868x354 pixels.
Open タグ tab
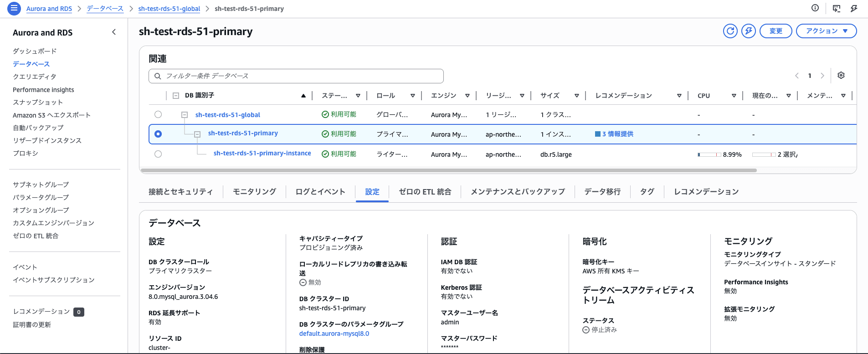tap(647, 192)
